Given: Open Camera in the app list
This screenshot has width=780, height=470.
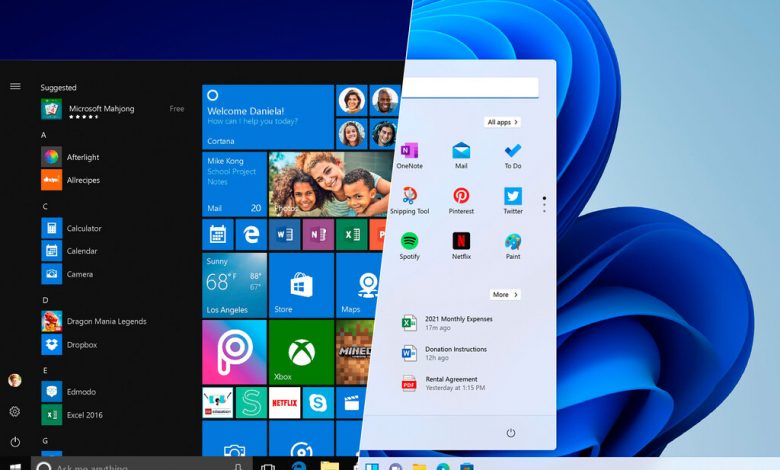Looking at the screenshot, I should coord(67,274).
